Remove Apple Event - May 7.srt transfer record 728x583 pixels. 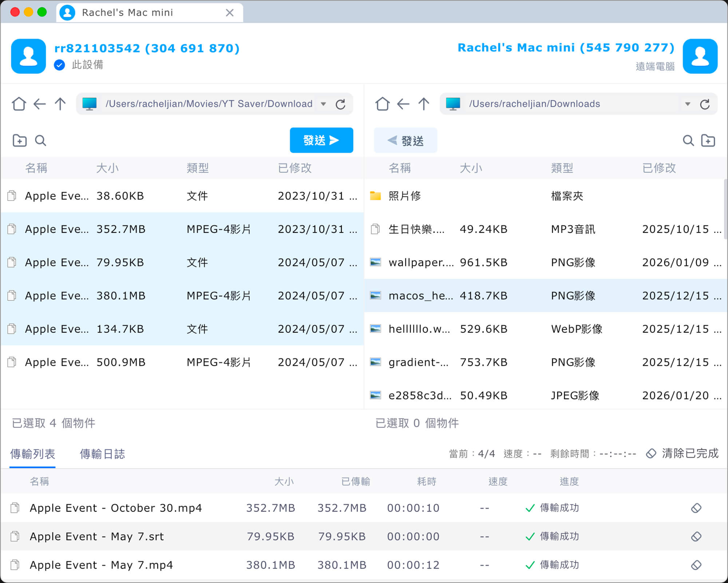[x=696, y=536]
